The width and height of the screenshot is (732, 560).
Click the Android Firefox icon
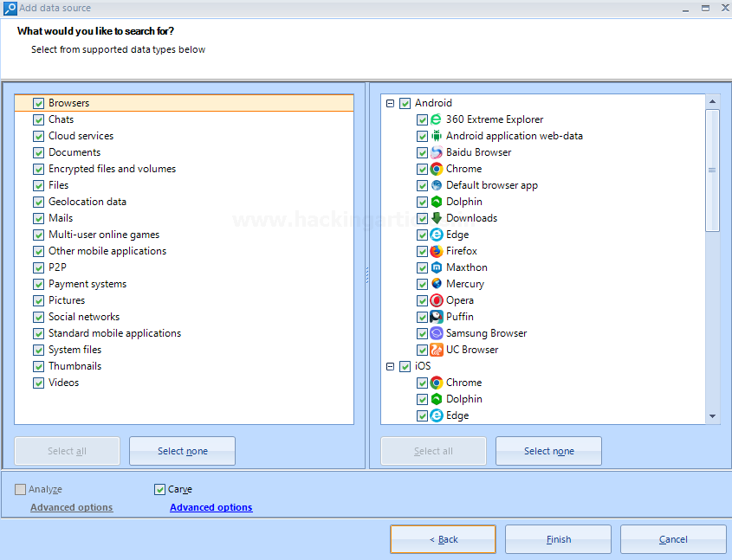tap(437, 251)
